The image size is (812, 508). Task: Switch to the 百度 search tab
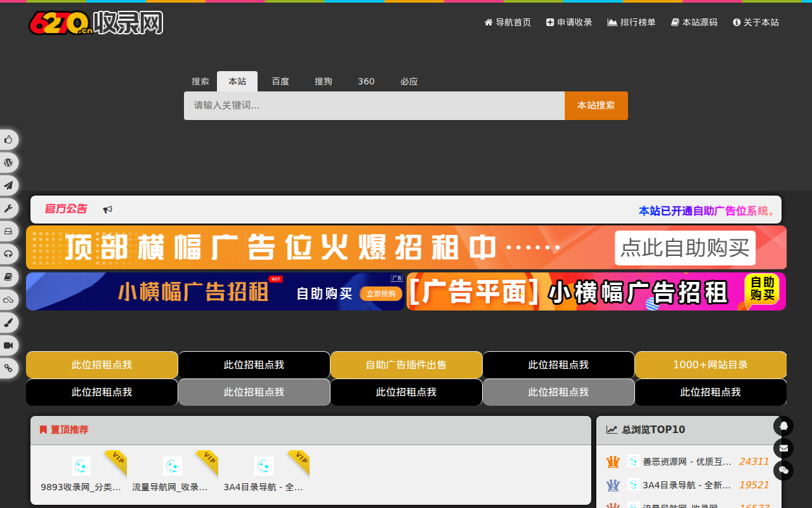click(280, 81)
